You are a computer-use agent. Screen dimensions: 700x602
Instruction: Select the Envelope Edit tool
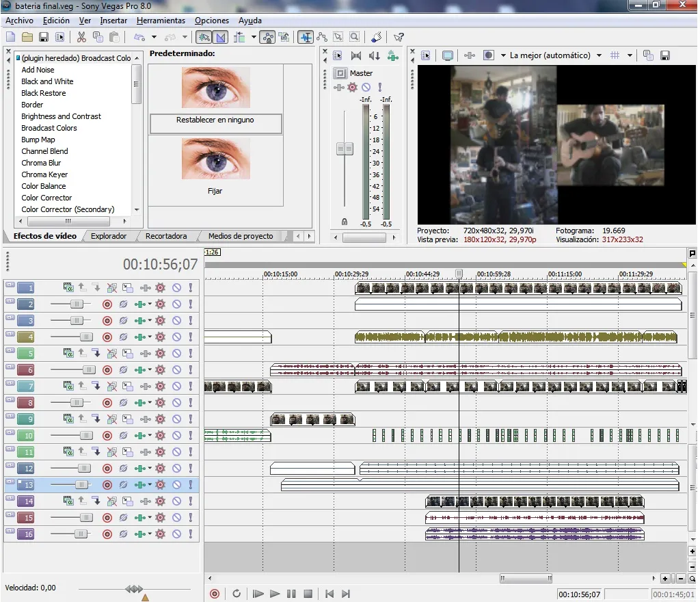tap(322, 37)
